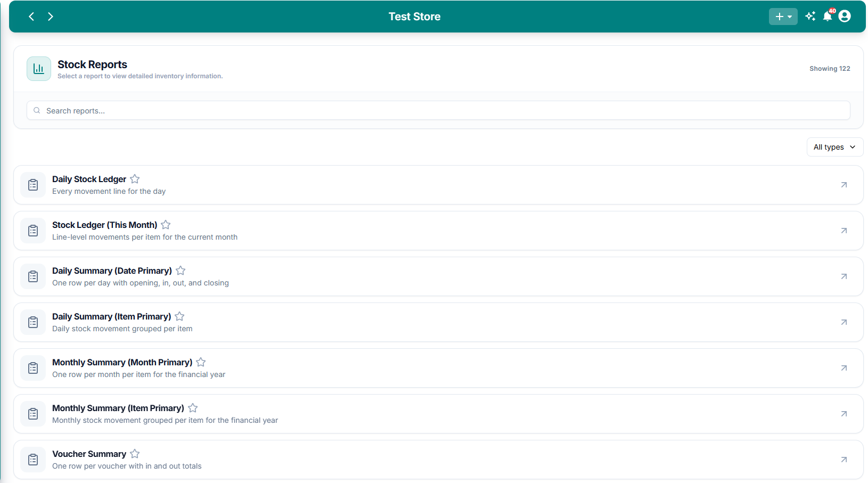Click the Test Store title
The width and height of the screenshot is (868, 483).
pyautogui.click(x=414, y=17)
